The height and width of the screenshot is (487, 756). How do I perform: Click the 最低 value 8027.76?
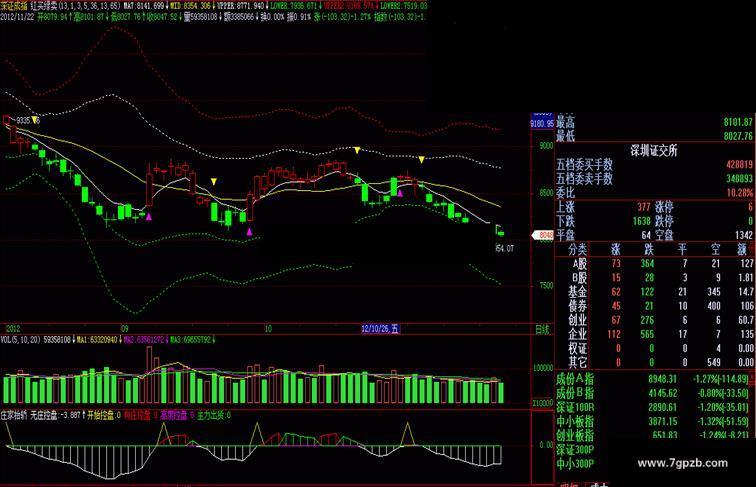click(738, 136)
